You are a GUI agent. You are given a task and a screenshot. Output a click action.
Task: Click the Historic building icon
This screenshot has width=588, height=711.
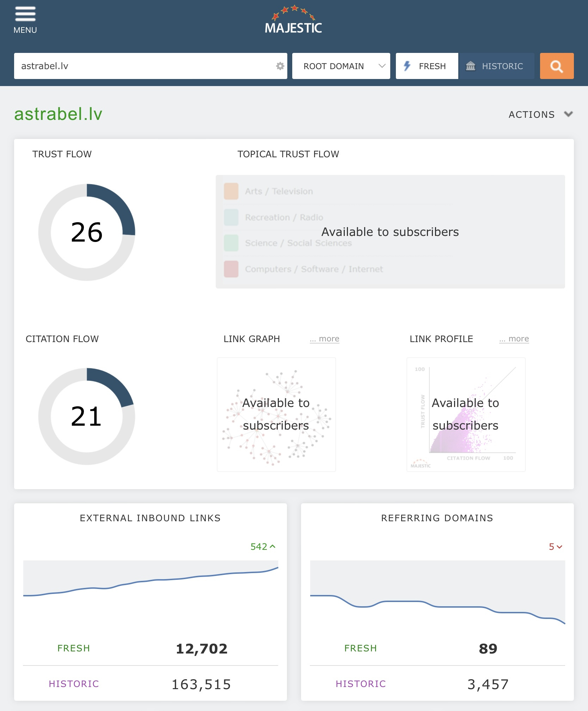coord(471,66)
